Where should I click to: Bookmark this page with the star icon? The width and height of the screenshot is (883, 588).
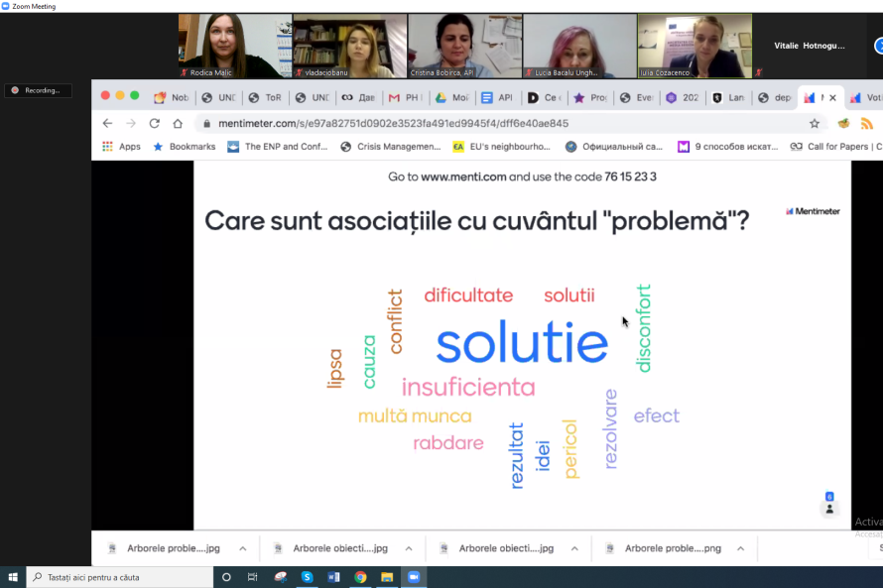815,124
